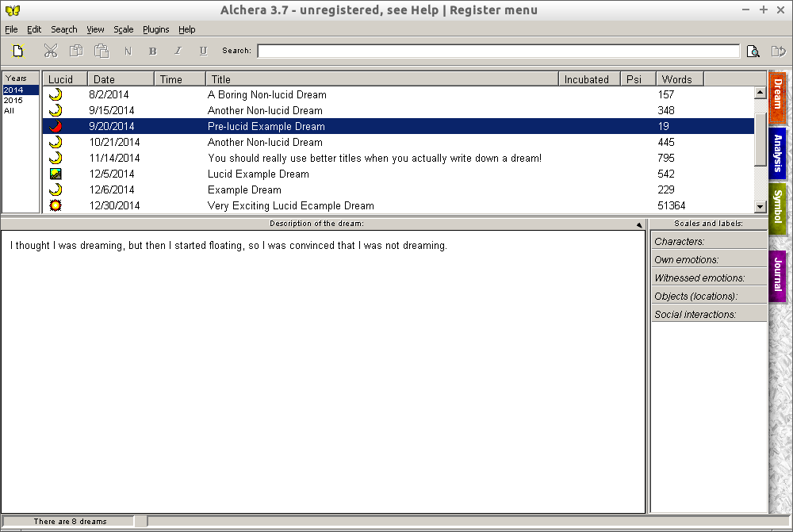The width and height of the screenshot is (793, 532).
Task: Sort dreams by Incubated column
Action: coord(590,79)
